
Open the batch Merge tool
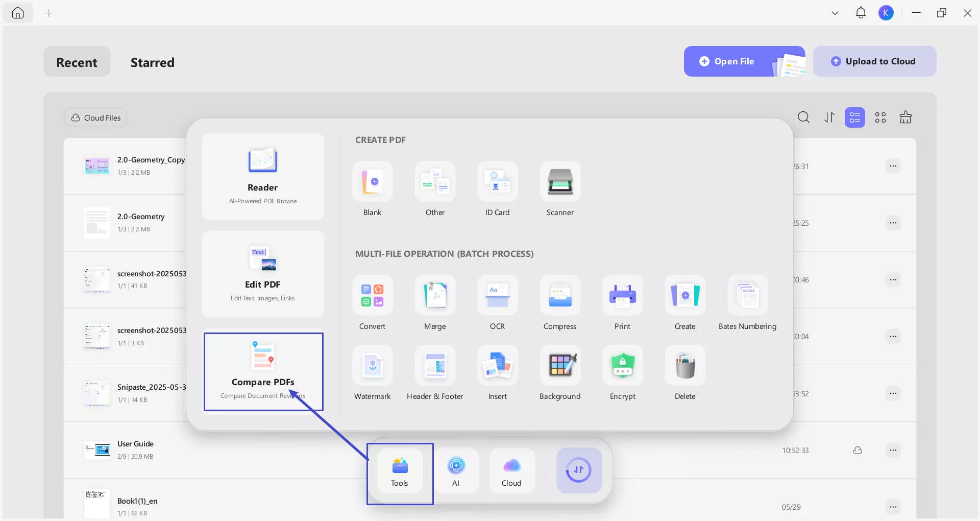(435, 296)
